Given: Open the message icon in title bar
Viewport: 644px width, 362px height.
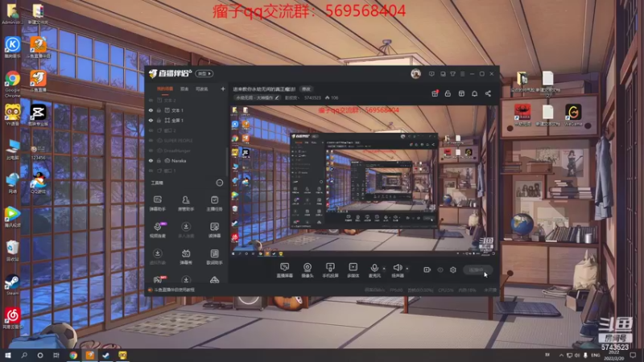Looking at the screenshot, I should pyautogui.click(x=431, y=74).
